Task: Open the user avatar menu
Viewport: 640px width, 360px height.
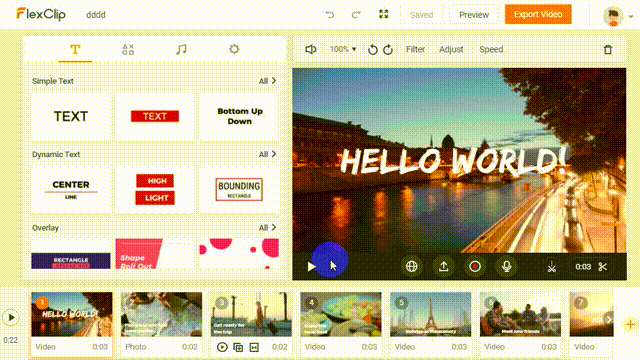Action: (618, 16)
